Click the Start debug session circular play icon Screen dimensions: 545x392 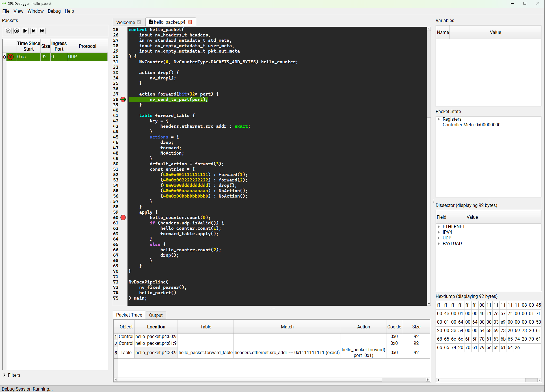coord(8,31)
